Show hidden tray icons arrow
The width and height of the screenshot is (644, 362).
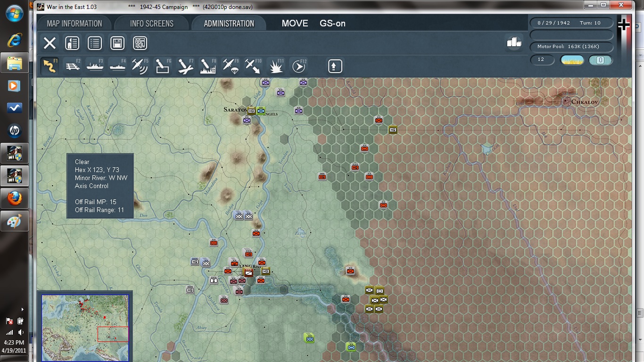[x=22, y=310]
